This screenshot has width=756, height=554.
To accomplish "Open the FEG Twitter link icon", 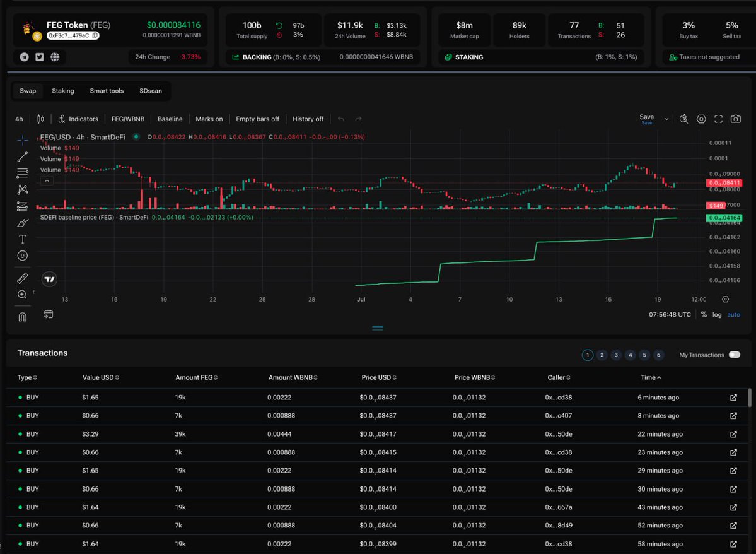I will (x=40, y=57).
